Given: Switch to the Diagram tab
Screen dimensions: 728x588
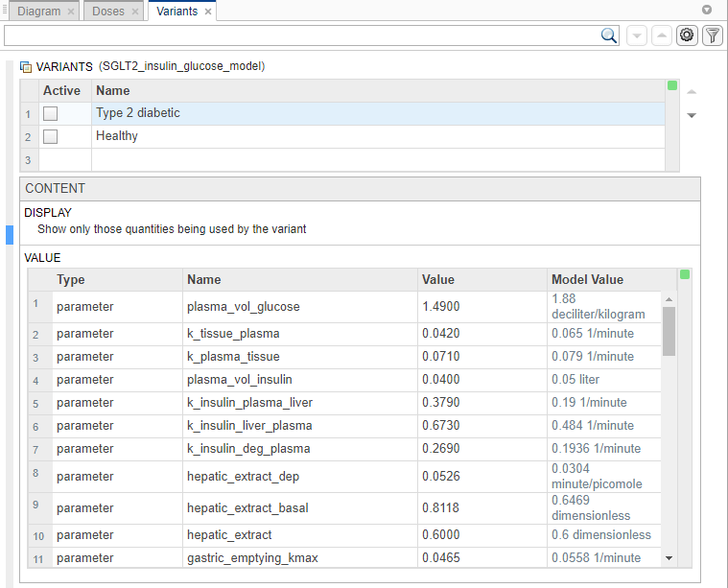Looking at the screenshot, I should 39,12.
